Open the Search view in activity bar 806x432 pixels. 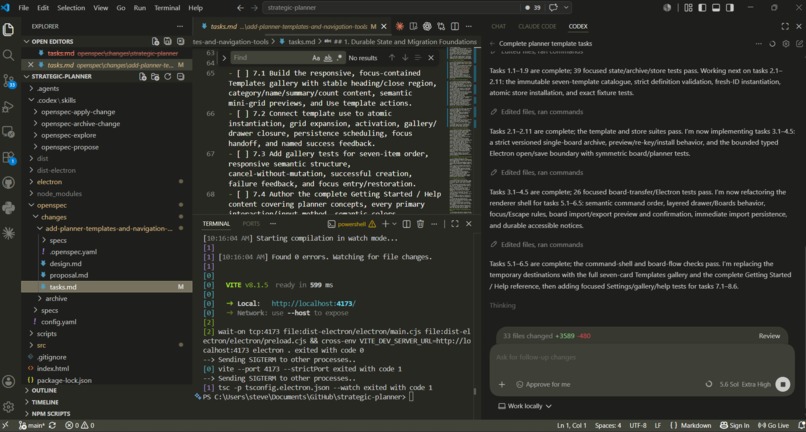8,55
